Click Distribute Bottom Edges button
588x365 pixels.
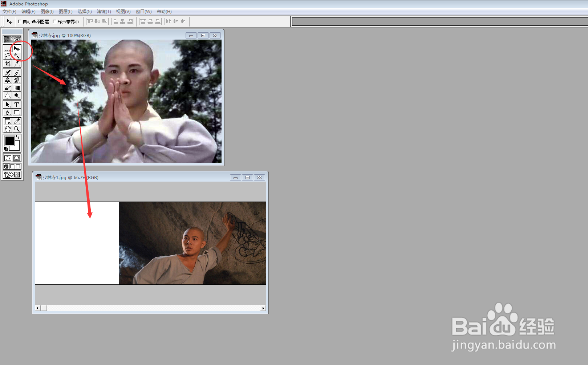pos(158,21)
